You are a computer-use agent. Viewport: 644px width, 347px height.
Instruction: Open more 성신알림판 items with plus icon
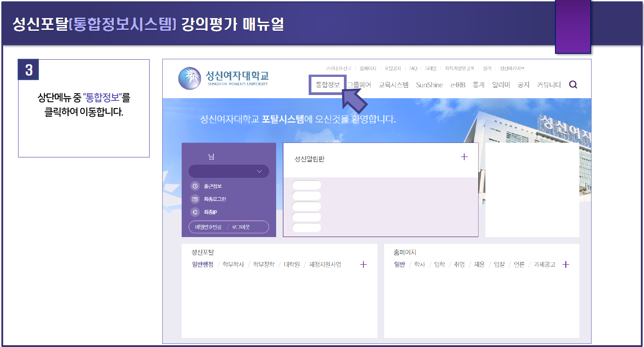coord(464,157)
